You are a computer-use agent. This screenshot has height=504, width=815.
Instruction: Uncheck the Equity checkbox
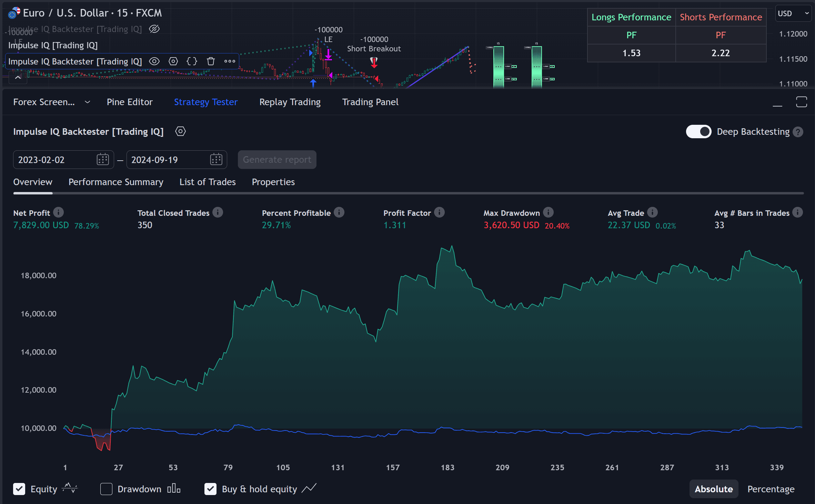tap(19, 489)
